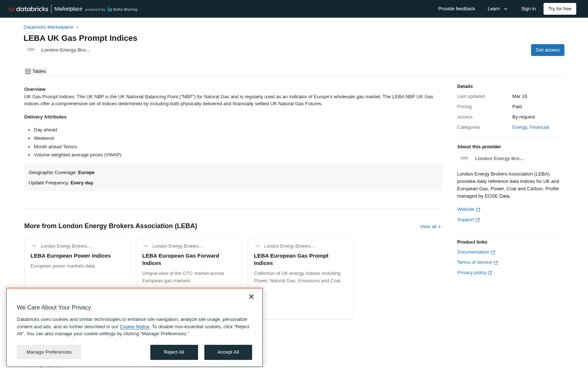Open LEBA European Power Indices listing
This screenshot has width=588, height=368.
[71, 256]
